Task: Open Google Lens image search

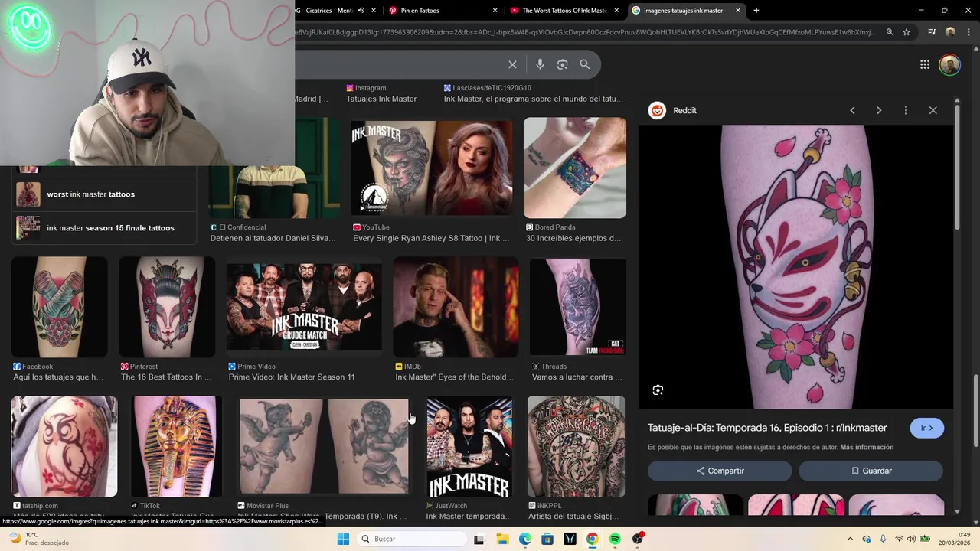Action: click(x=562, y=64)
